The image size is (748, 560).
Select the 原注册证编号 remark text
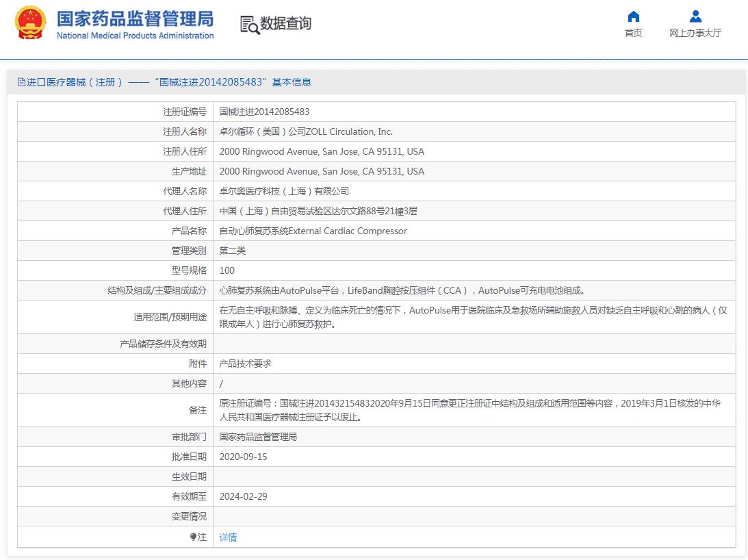[x=470, y=410]
